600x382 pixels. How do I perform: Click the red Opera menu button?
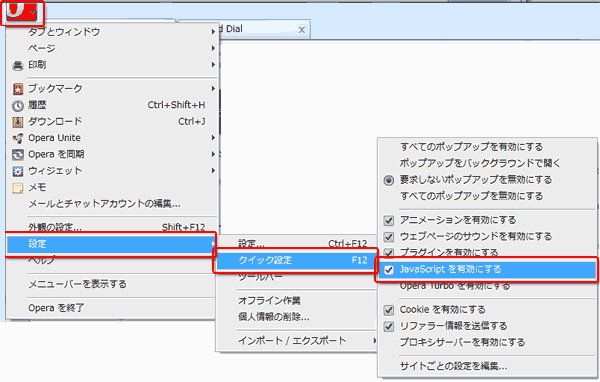click(x=22, y=12)
